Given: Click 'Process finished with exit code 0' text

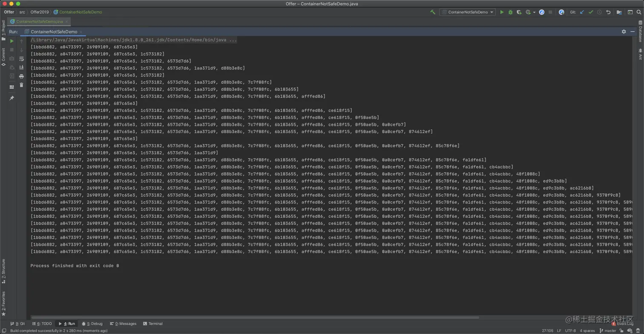Looking at the screenshot, I should [x=75, y=266].
